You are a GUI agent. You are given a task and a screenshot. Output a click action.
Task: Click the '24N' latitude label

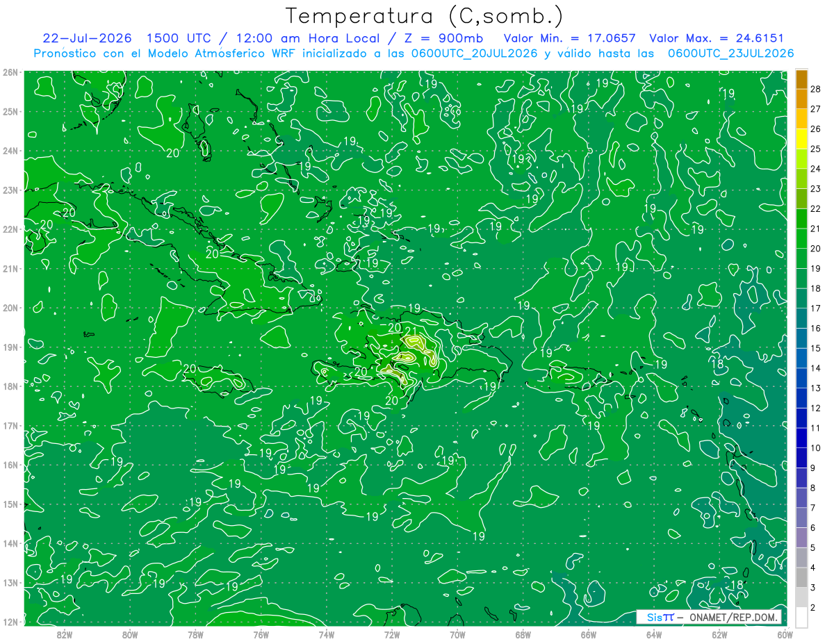[x=10, y=151]
